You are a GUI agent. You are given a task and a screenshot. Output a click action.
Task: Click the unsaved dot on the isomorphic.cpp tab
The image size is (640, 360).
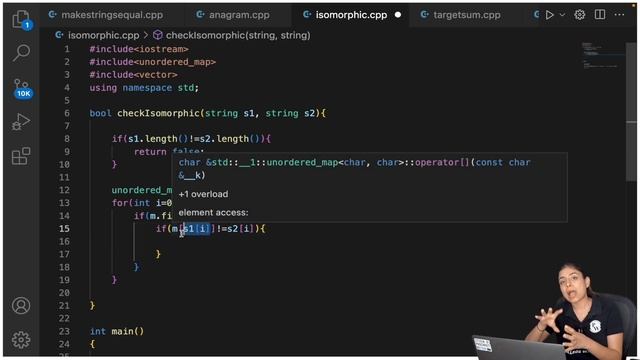(x=398, y=15)
